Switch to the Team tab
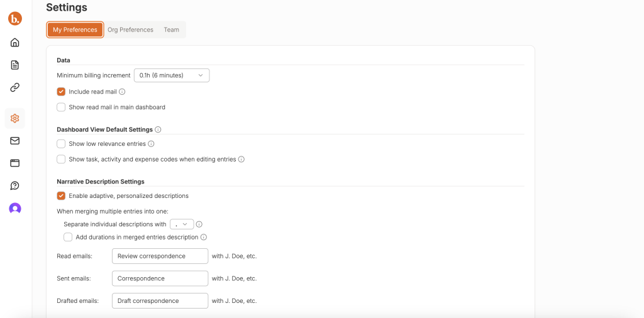644x318 pixels. (171, 30)
